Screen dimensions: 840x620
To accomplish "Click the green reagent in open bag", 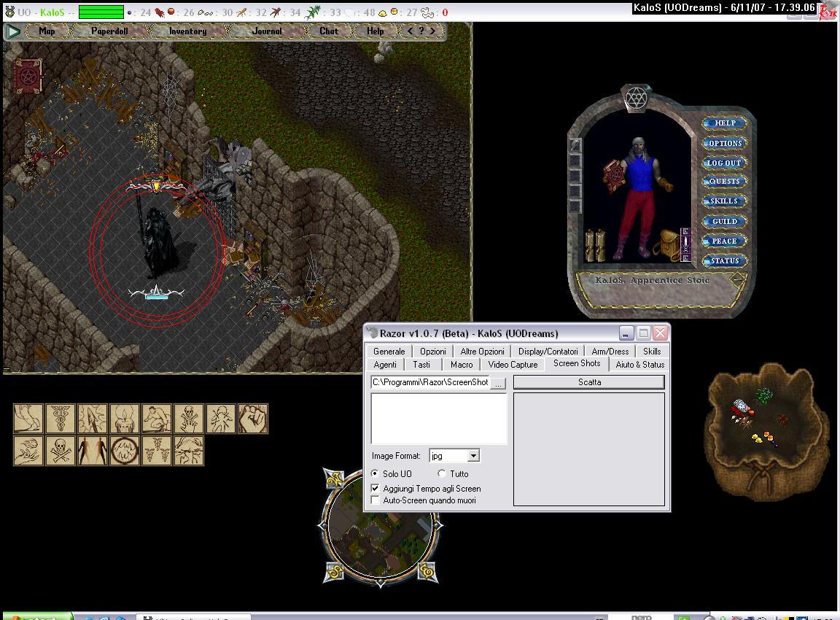I will click(764, 395).
